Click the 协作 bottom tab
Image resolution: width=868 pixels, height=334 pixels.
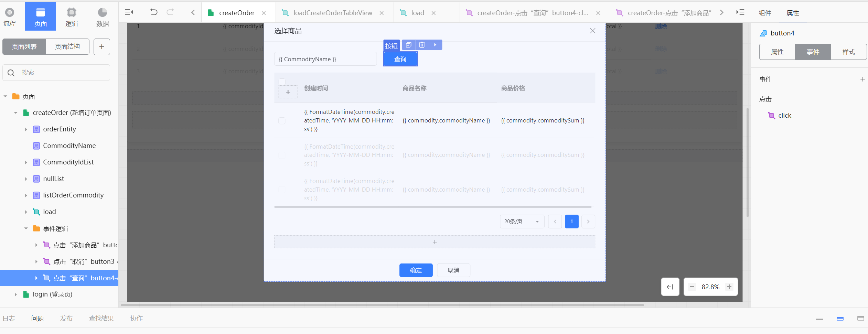pyautogui.click(x=137, y=319)
